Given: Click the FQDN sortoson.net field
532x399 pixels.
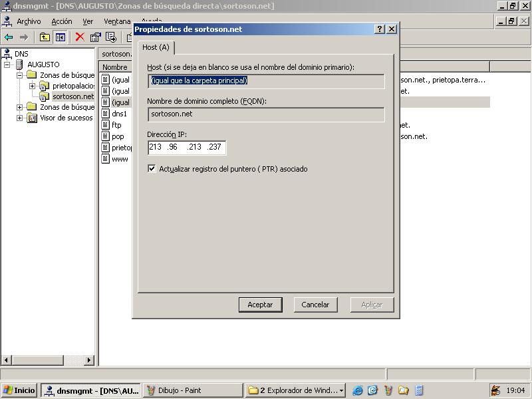Looking at the screenshot, I should click(267, 114).
